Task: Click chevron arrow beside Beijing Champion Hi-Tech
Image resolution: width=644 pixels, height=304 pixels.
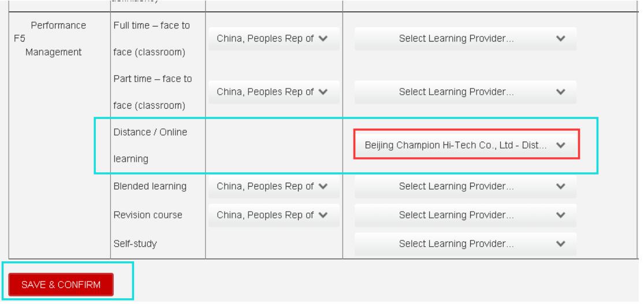Action: pyautogui.click(x=559, y=146)
